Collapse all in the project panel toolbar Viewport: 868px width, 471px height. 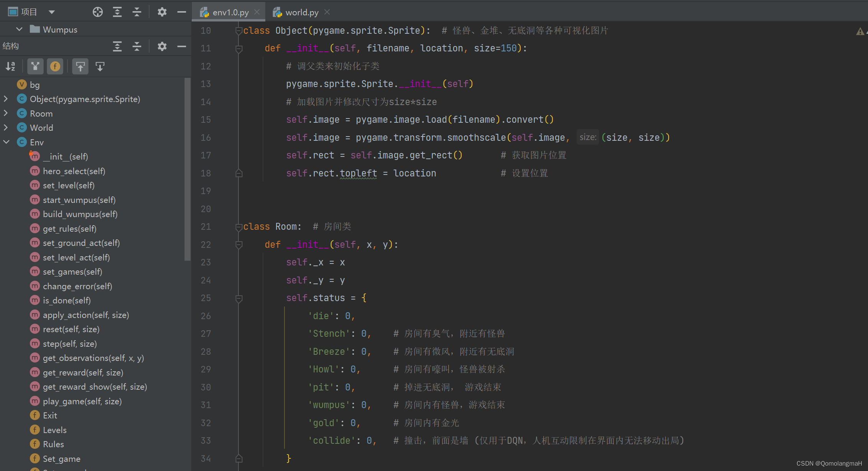137,12
